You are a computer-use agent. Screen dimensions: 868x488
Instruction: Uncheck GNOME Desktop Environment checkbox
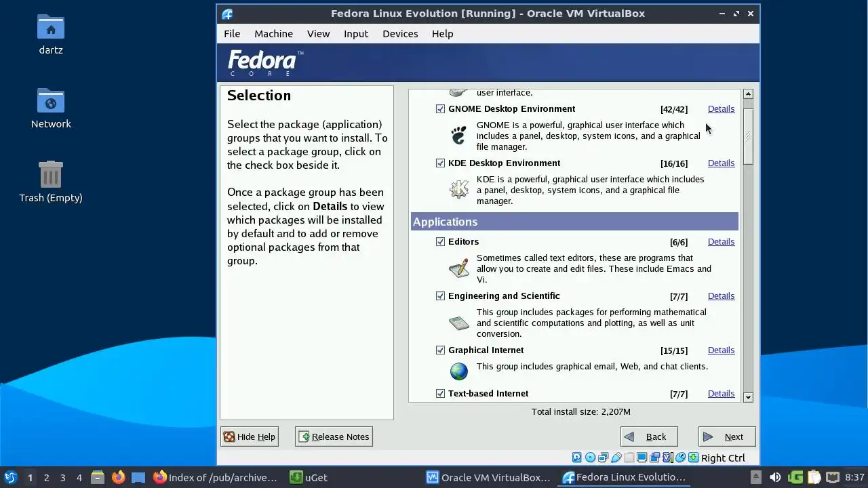pos(440,108)
